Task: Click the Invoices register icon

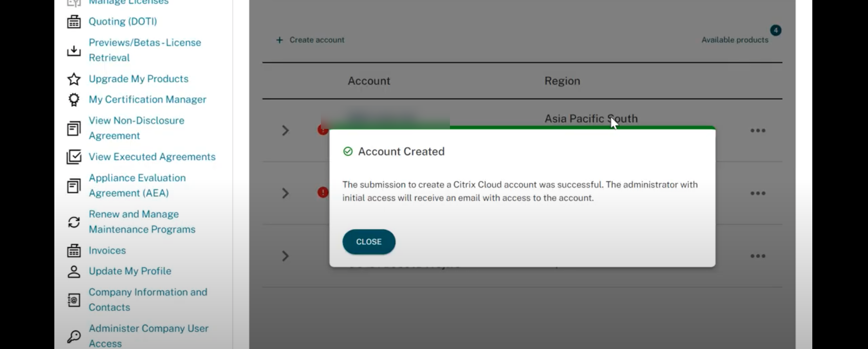Action: [74, 251]
